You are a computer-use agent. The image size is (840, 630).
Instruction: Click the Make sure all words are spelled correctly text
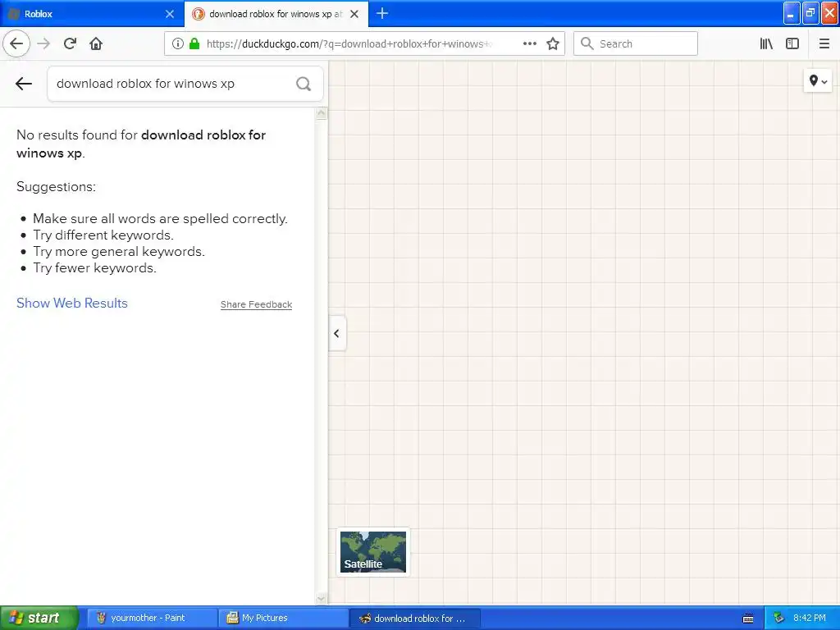point(161,218)
